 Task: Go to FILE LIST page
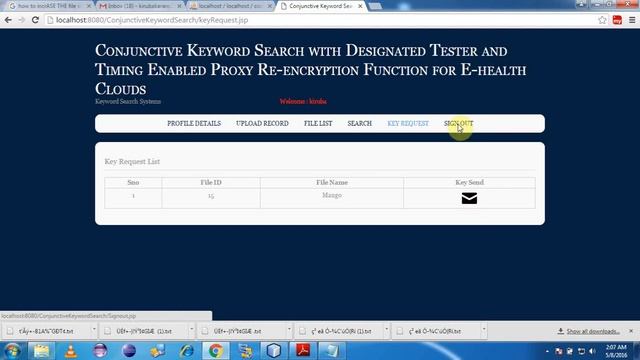click(x=318, y=123)
